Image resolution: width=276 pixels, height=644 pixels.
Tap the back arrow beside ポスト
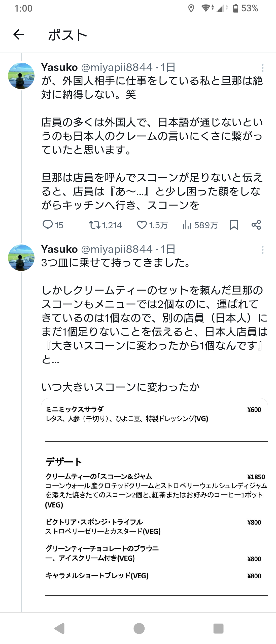[19, 34]
